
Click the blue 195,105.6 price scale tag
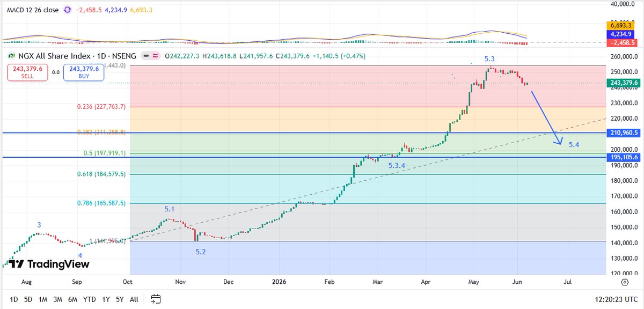pos(624,157)
